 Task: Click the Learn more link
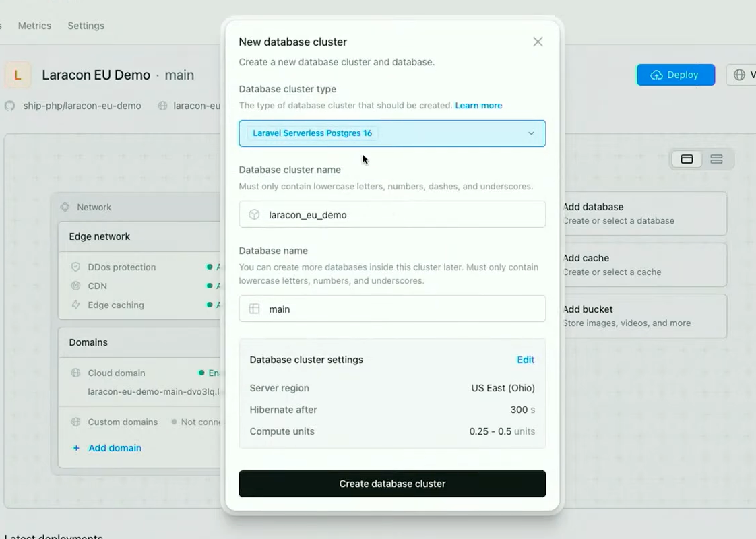point(478,106)
